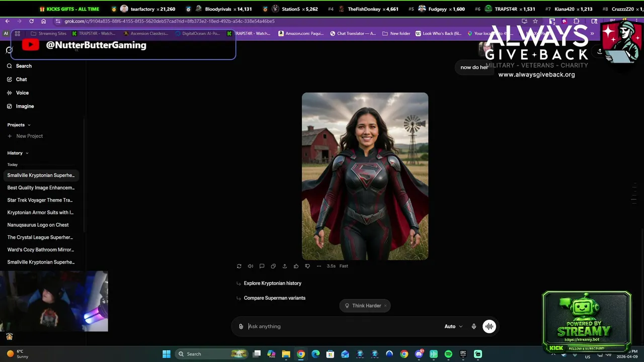The height and width of the screenshot is (362, 644).
Task: Open the Ascension Classless bookmark
Action: 146,33
